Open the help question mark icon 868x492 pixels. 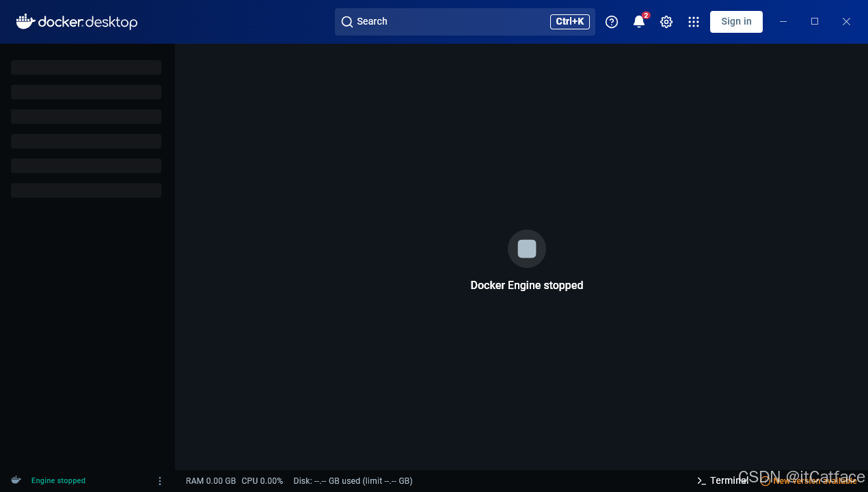click(612, 22)
